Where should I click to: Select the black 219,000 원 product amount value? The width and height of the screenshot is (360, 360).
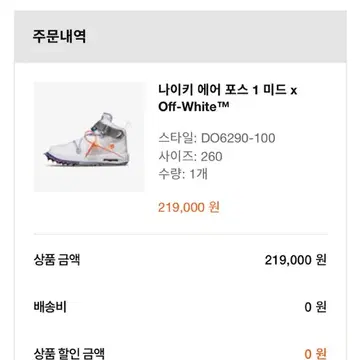[295, 260]
